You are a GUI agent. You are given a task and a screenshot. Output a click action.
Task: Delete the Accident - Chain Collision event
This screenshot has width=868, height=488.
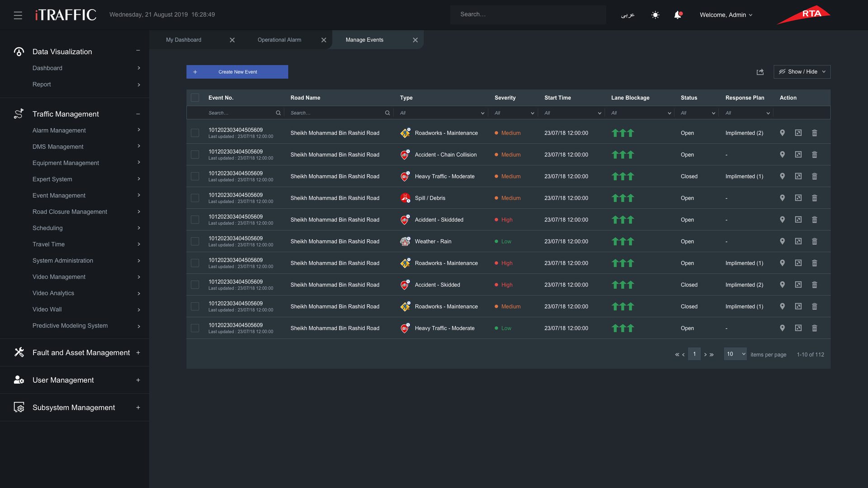coord(814,155)
